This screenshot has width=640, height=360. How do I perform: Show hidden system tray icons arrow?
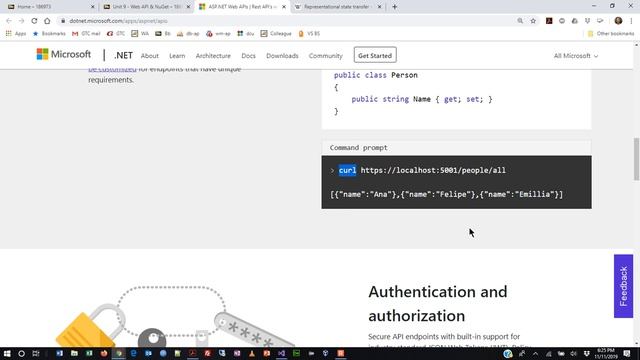(535, 353)
